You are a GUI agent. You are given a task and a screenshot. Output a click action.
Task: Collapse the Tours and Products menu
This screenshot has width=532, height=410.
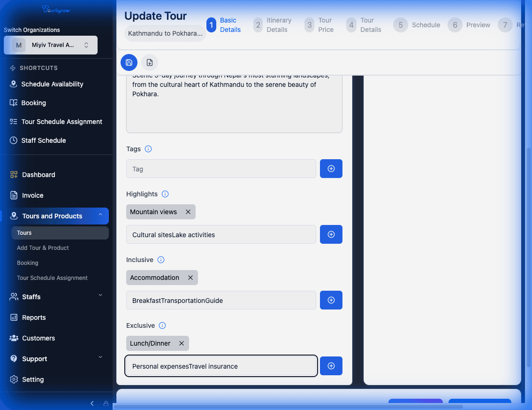pos(100,216)
